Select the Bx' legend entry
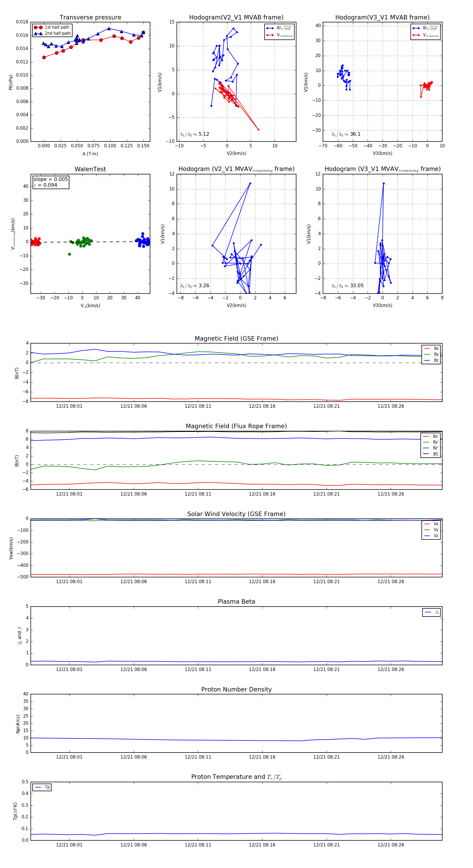 (431, 436)
